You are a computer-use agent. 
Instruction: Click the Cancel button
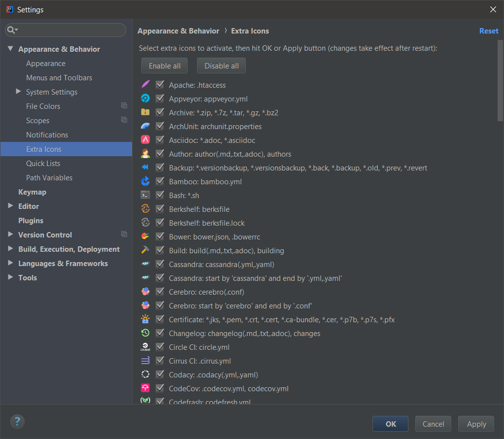tap(433, 424)
